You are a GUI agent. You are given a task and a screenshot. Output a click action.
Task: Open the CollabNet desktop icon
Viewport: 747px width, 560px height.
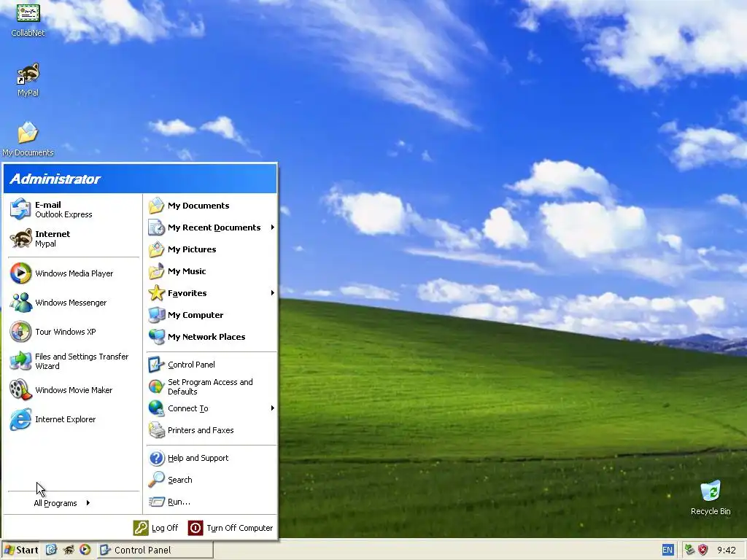coord(28,20)
